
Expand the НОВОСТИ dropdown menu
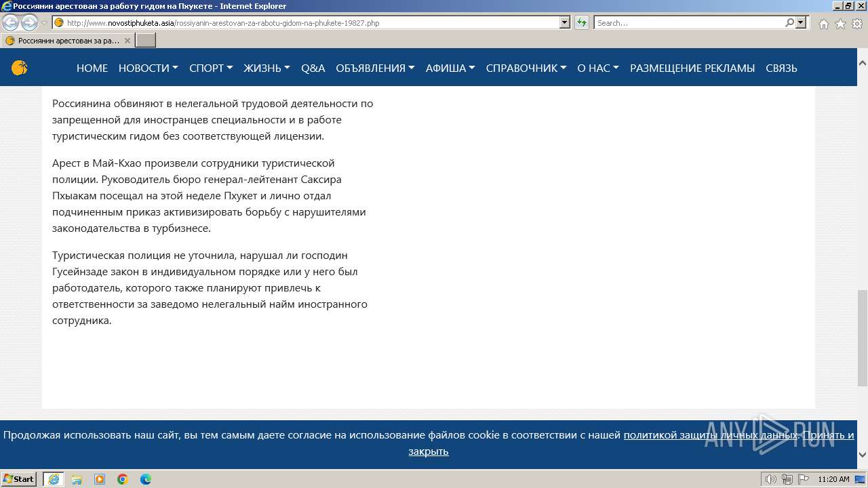(148, 68)
